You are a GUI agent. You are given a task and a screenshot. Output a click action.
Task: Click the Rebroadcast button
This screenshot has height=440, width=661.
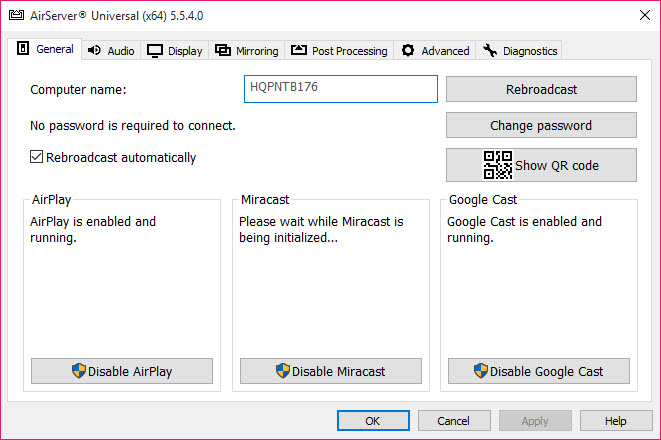click(541, 89)
